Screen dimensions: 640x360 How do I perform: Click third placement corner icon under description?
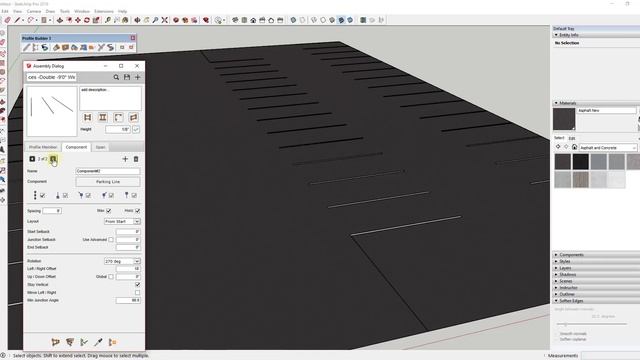click(x=118, y=118)
